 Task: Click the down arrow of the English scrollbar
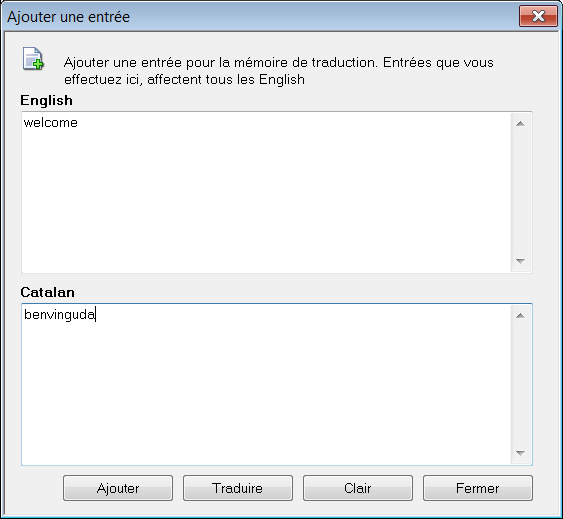point(520,261)
